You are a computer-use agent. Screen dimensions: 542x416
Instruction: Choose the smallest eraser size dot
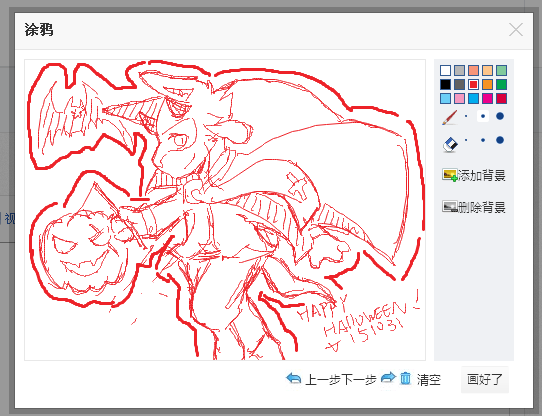(466, 140)
